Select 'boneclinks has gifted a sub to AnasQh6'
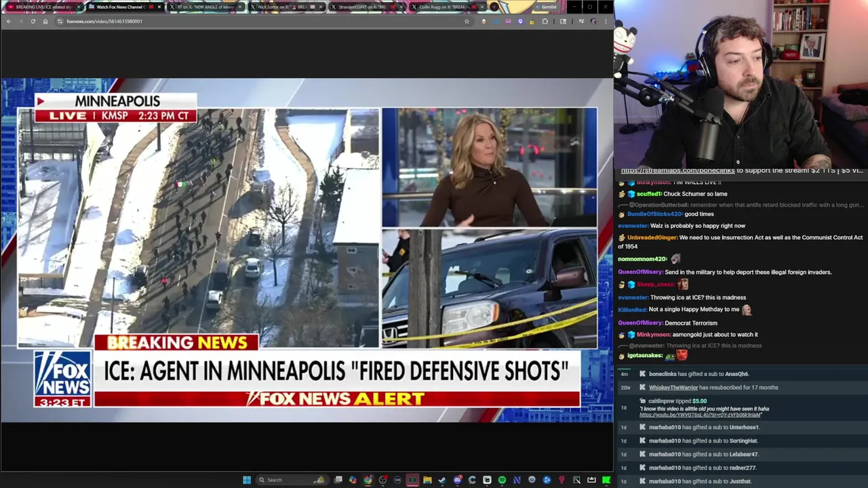 (x=698, y=374)
